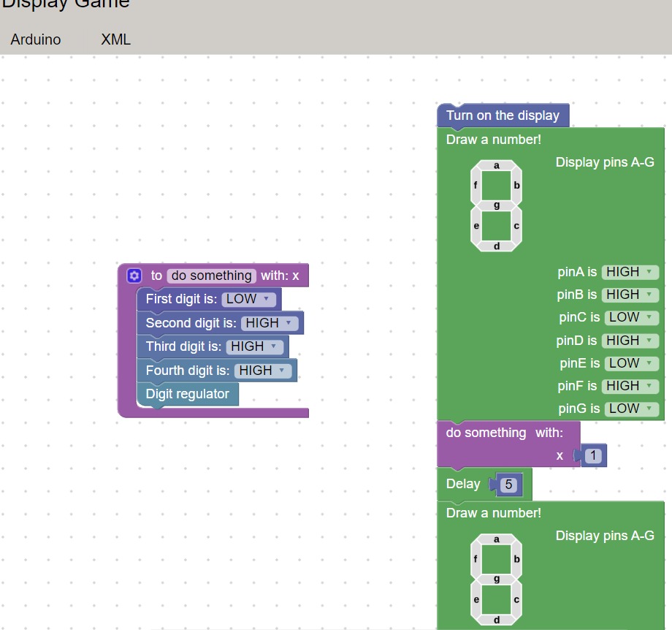Click the 'do something with:' call block
The height and width of the screenshot is (630, 672).
[x=486, y=433]
